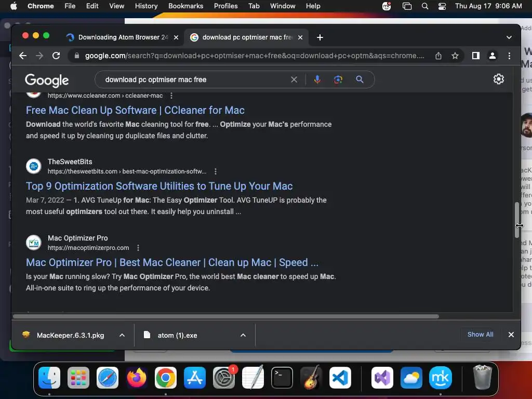This screenshot has height=399, width=532.
Task: Open the Mac Optimizer Pro result link
Action: (172, 262)
